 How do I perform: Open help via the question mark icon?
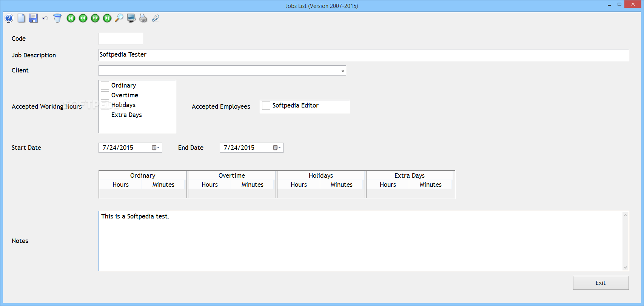click(x=9, y=18)
